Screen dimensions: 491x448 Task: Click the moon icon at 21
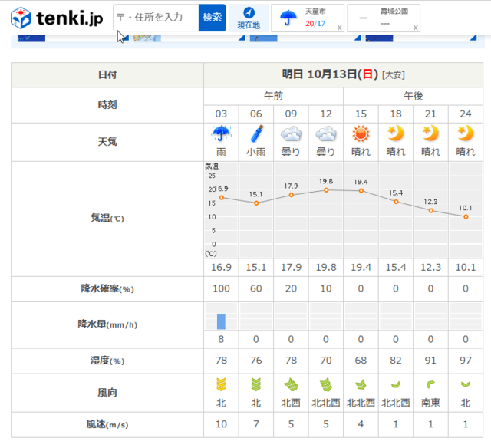coord(430,133)
